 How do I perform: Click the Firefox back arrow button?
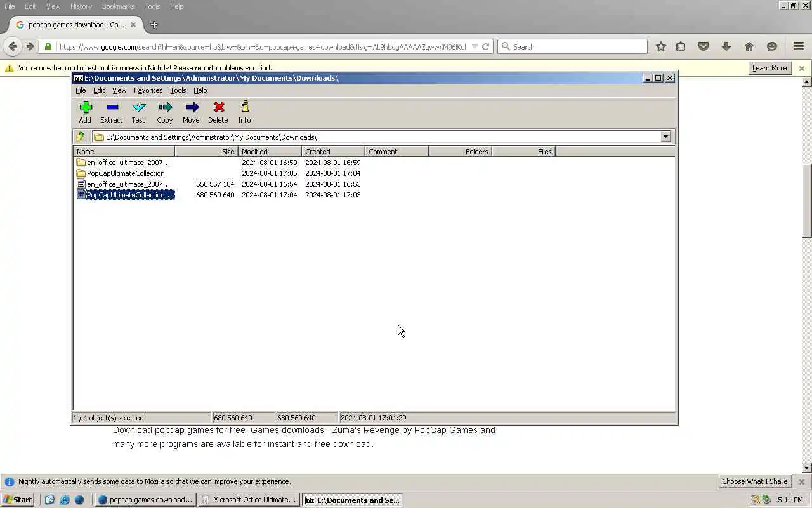(x=13, y=46)
